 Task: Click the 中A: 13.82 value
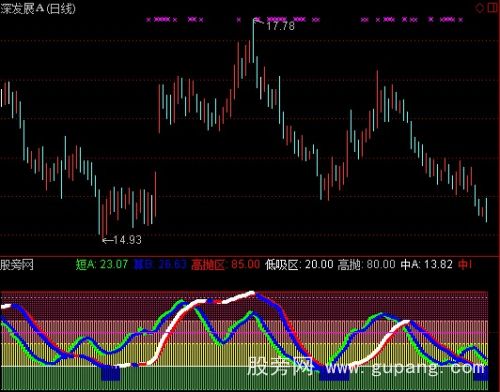[427, 264]
